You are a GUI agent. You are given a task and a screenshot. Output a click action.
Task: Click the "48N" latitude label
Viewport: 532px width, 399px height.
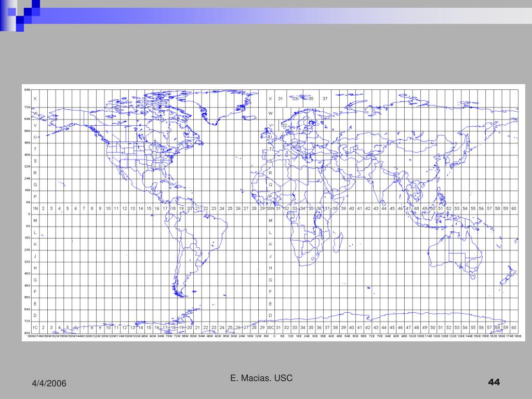(x=27, y=143)
